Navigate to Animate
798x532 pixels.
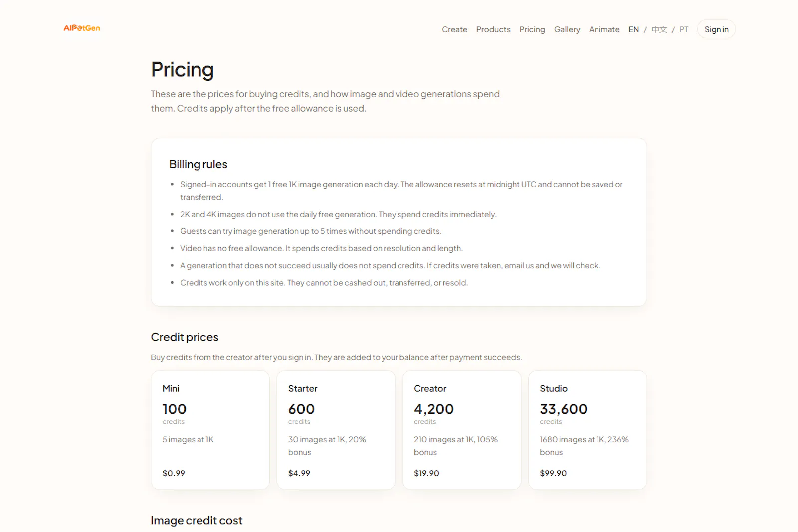click(x=604, y=29)
